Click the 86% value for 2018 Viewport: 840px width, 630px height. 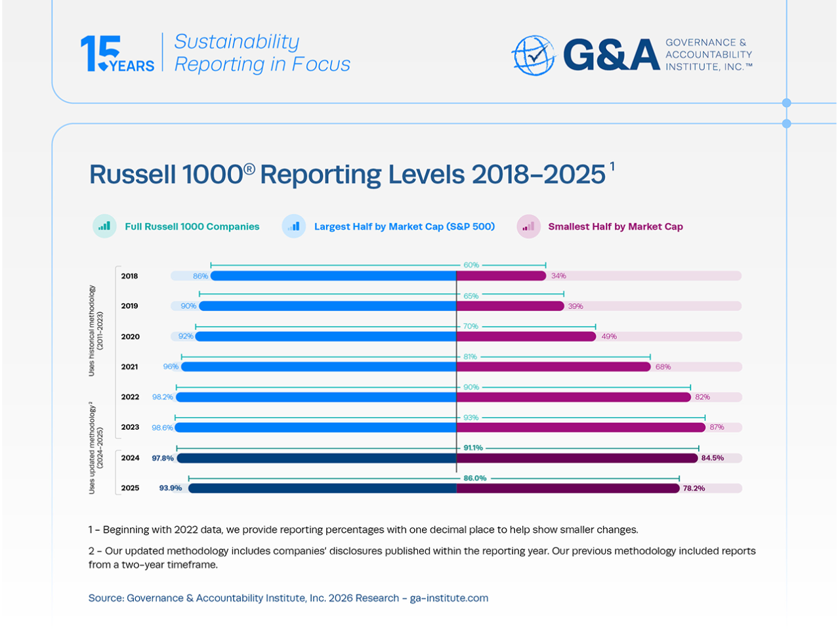coord(200,276)
